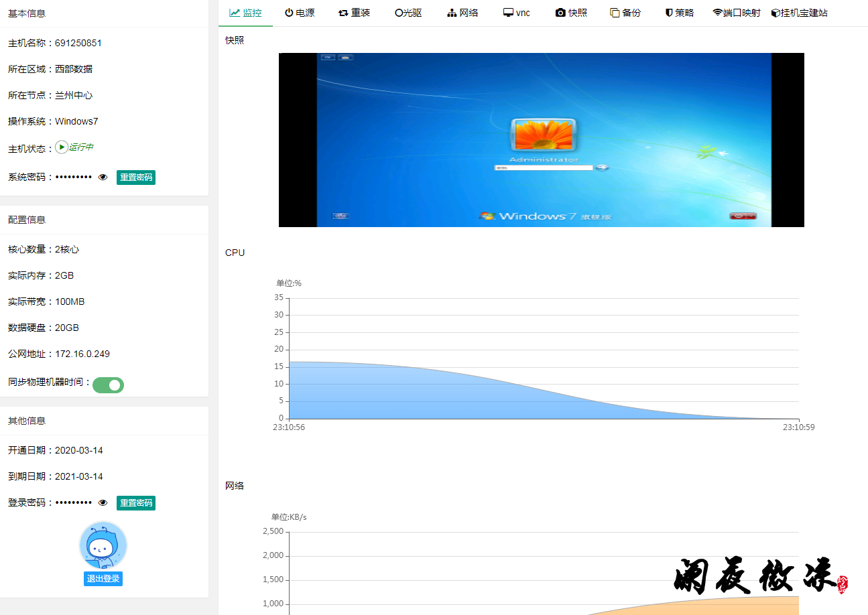Enable 同步物理机器时间 synchronization switch
Viewport: 868px width, 615px height.
pos(108,385)
